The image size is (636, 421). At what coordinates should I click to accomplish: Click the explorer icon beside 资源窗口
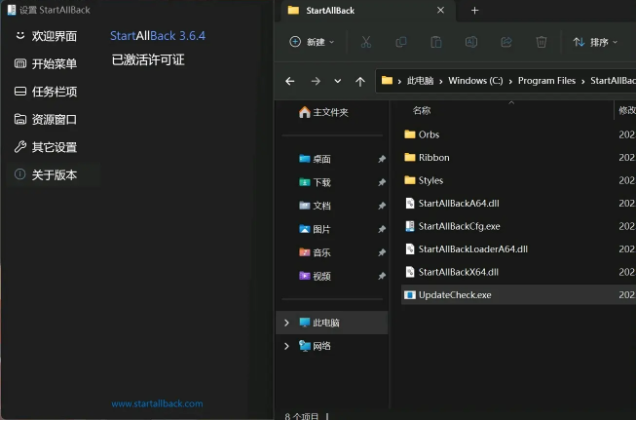[20, 119]
